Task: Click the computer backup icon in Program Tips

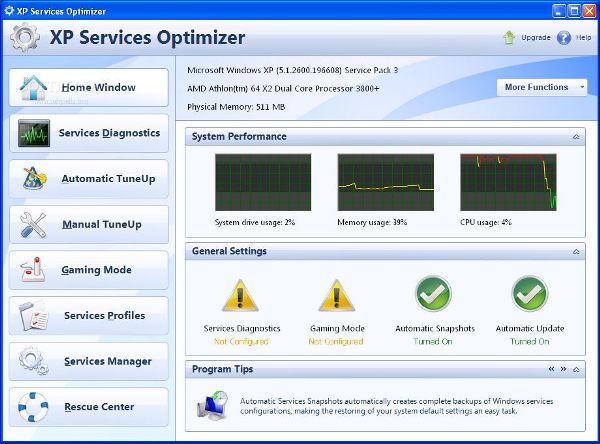Action: pyautogui.click(x=213, y=405)
